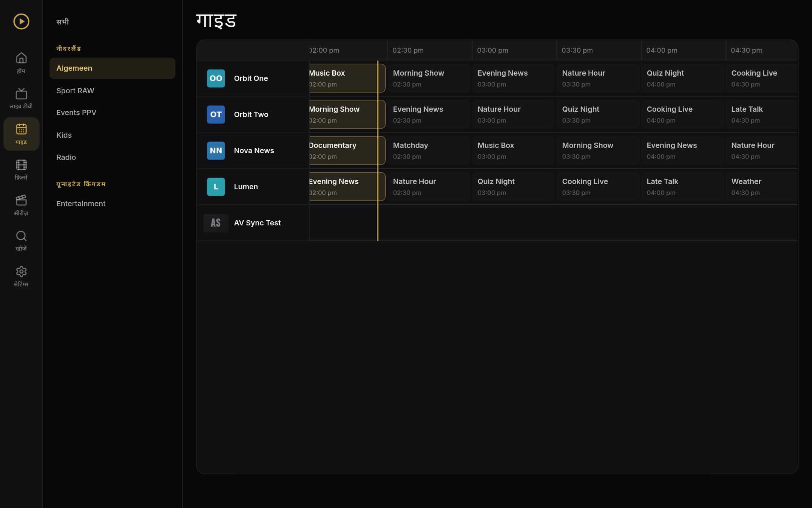The image size is (812, 508).
Task: Select the AV Sync Test channel name
Action: coord(257,223)
